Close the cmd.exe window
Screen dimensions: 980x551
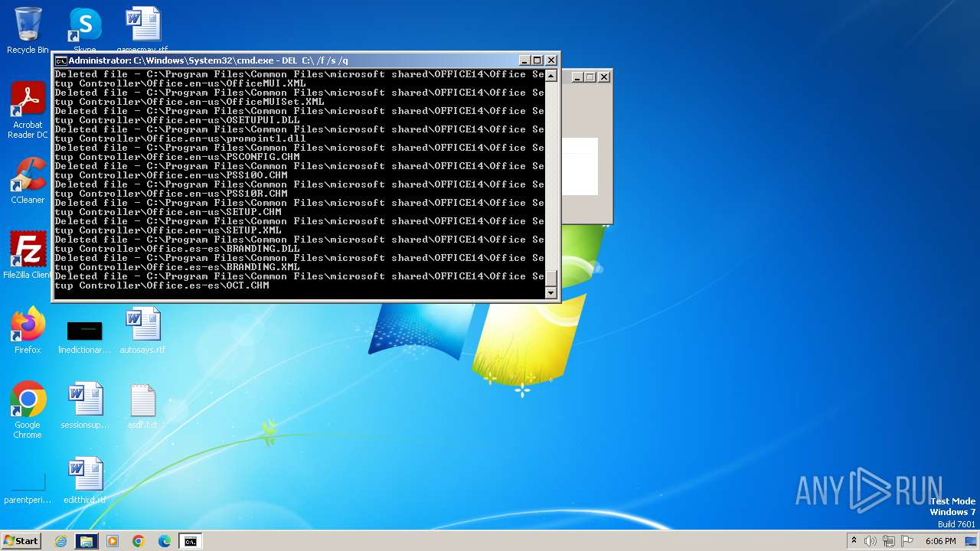[x=551, y=60]
